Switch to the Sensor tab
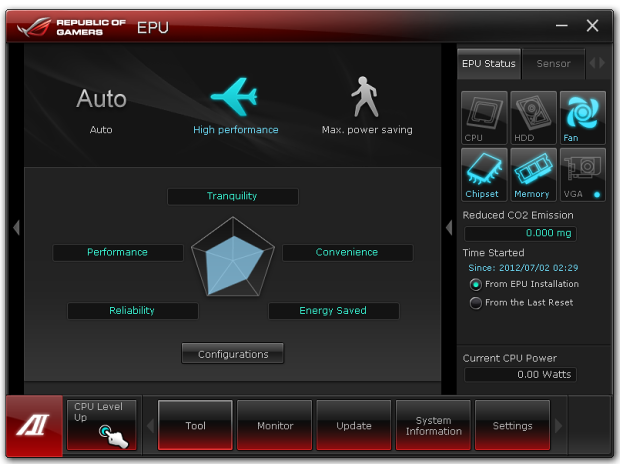The image size is (620, 464). [553, 64]
